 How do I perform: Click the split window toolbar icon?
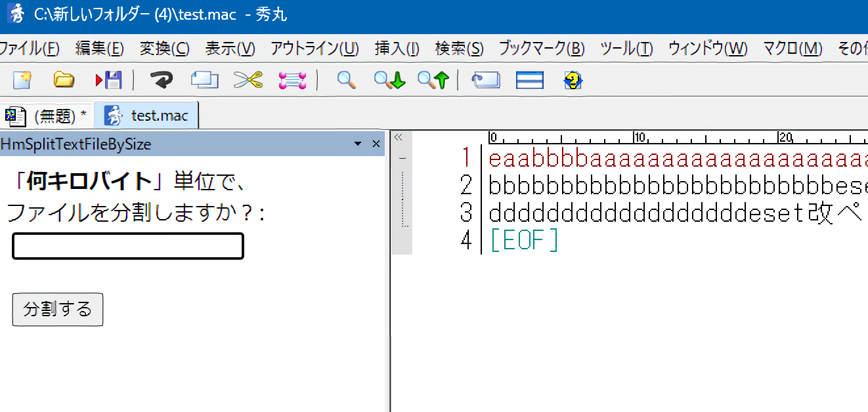(x=529, y=80)
